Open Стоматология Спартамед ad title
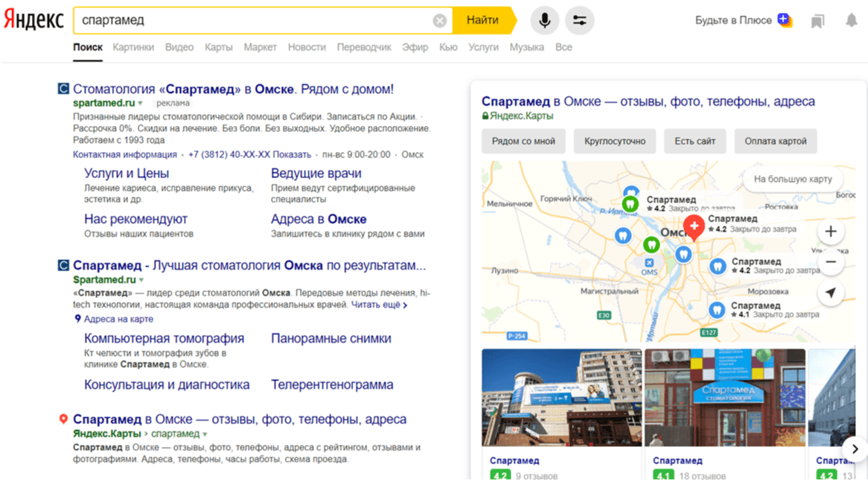Image resolution: width=868 pixels, height=482 pixels. [x=233, y=89]
